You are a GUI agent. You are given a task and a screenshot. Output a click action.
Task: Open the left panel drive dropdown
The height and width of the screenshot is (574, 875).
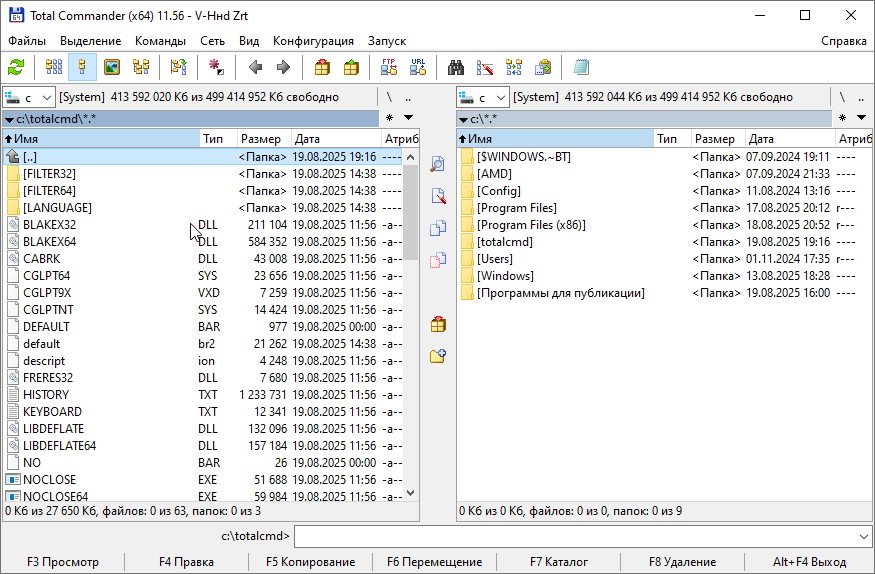point(29,98)
